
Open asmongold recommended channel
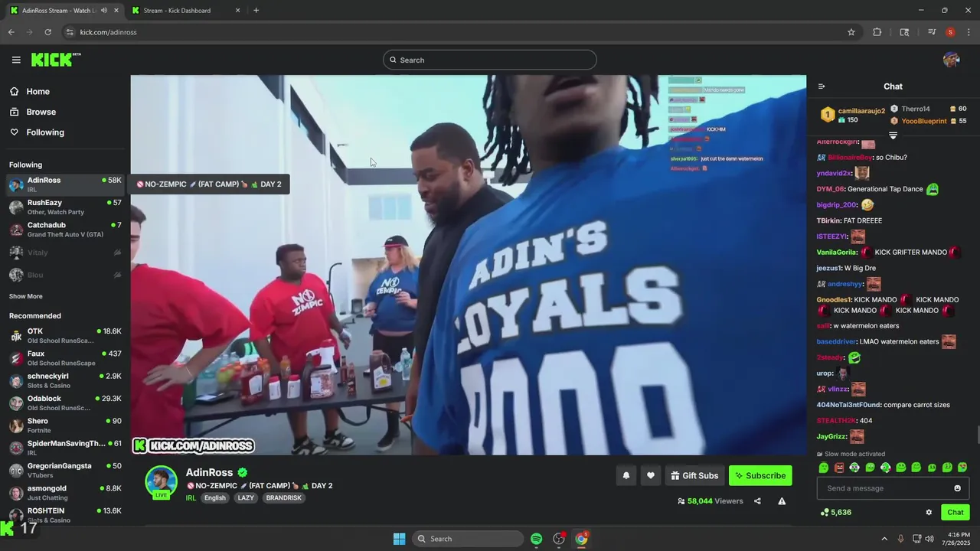pyautogui.click(x=65, y=492)
